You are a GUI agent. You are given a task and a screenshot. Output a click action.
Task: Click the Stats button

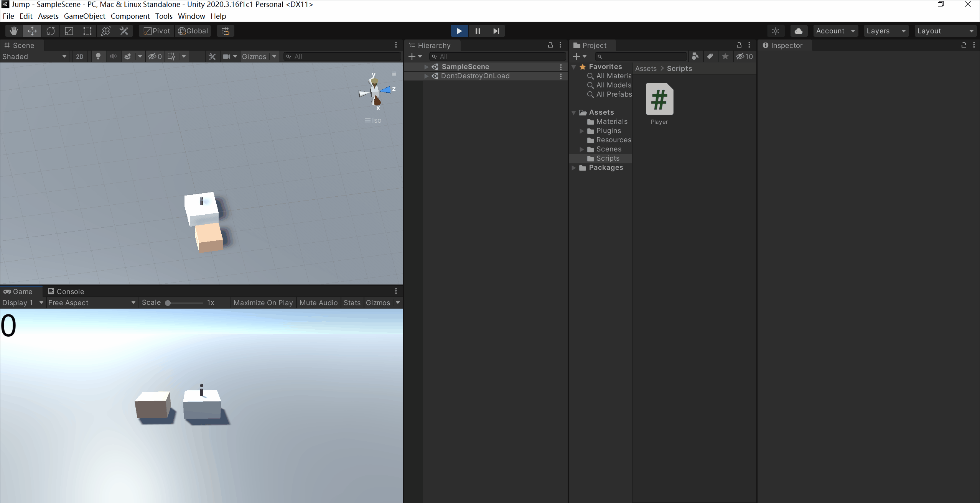352,302
